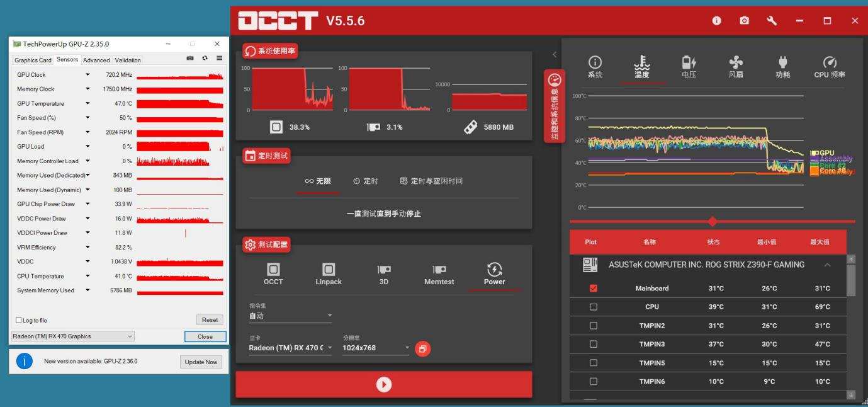Open the 分辨率 1024x768 dropdown
868x407 pixels.
coord(376,348)
